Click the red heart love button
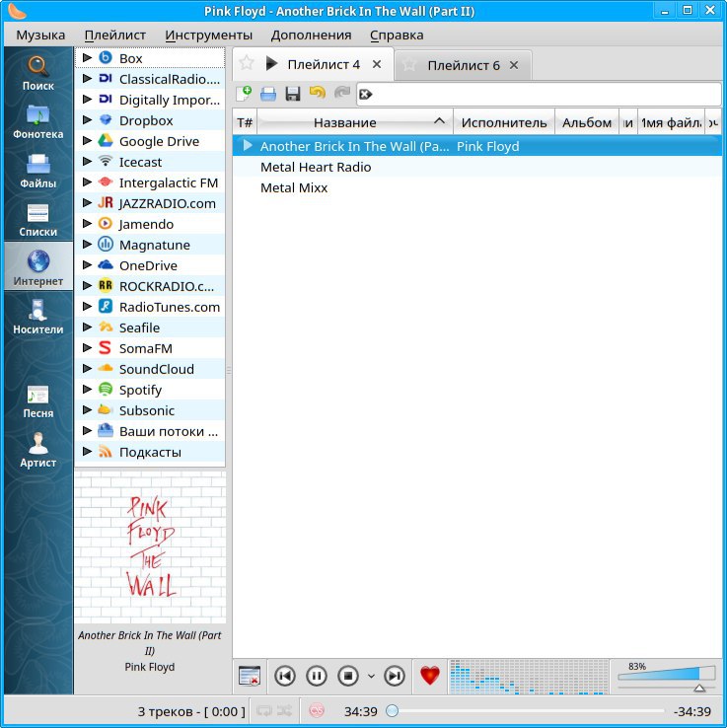This screenshot has height=728, width=727. coord(430,676)
